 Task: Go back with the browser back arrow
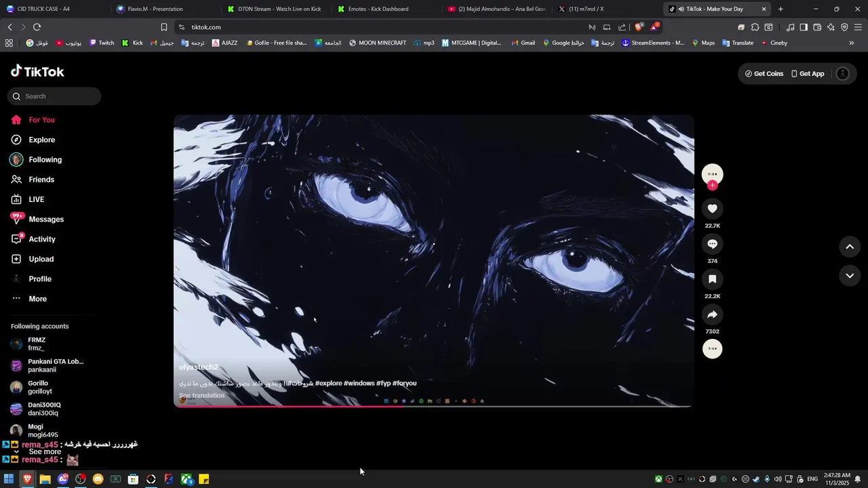coord(9,27)
